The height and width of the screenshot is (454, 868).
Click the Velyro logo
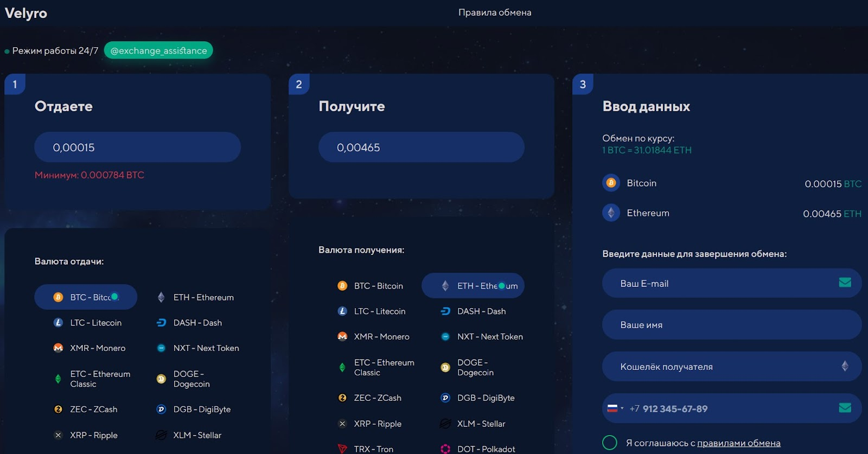tap(25, 13)
